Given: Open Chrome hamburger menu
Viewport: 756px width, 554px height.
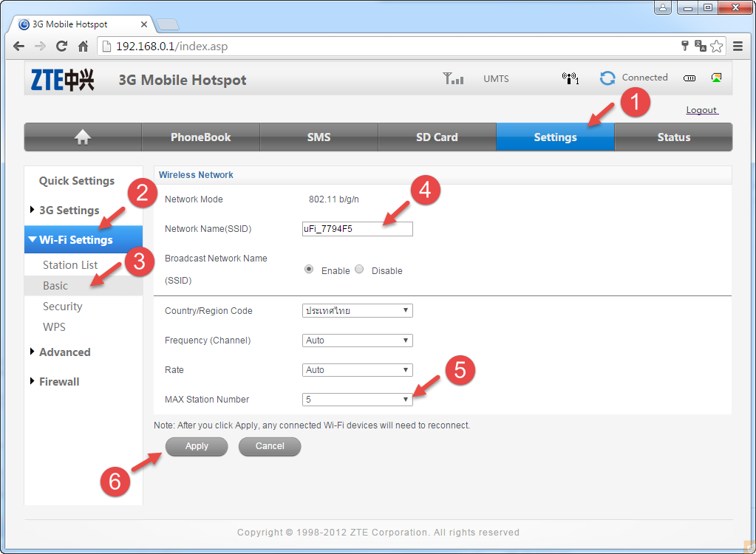Looking at the screenshot, I should [x=738, y=47].
